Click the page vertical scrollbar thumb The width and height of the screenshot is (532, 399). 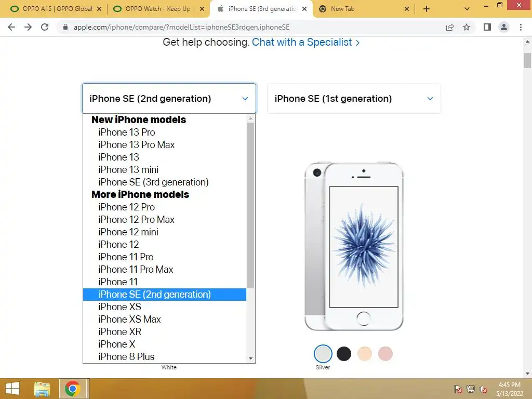click(x=528, y=60)
